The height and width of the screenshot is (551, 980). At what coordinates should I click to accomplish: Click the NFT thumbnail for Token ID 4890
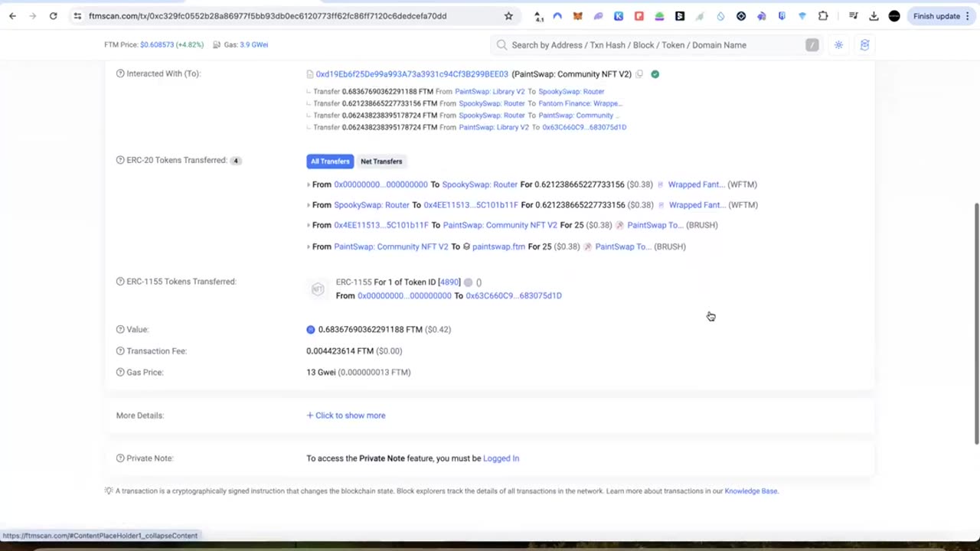click(318, 289)
